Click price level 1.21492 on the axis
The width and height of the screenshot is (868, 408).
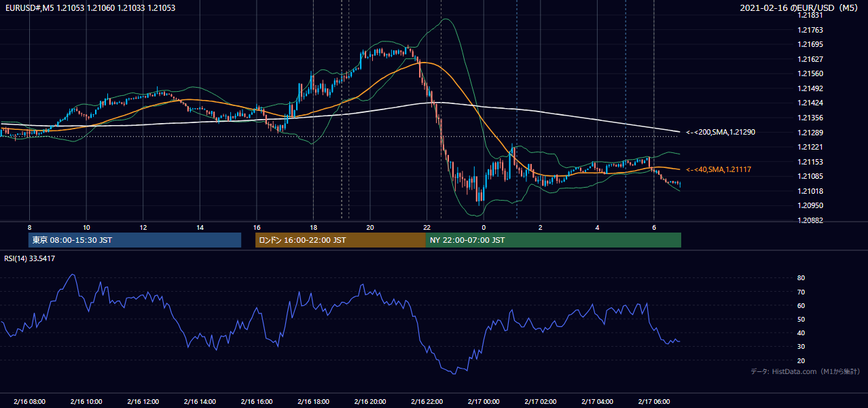(811, 88)
